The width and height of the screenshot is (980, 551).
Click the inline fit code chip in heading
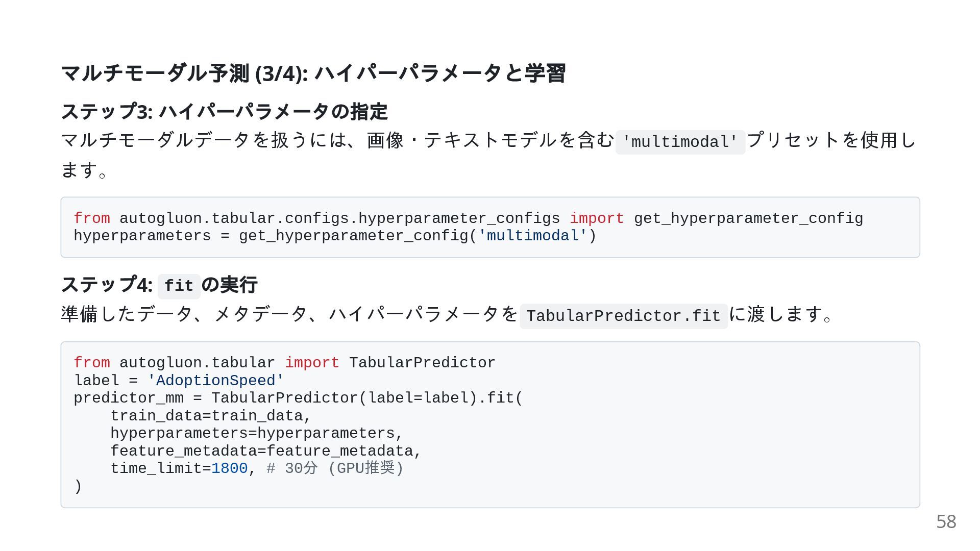pos(179,286)
